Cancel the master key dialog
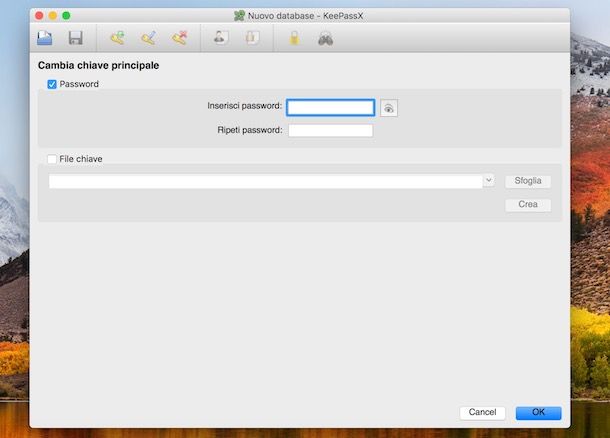The height and width of the screenshot is (438, 610). click(x=482, y=412)
